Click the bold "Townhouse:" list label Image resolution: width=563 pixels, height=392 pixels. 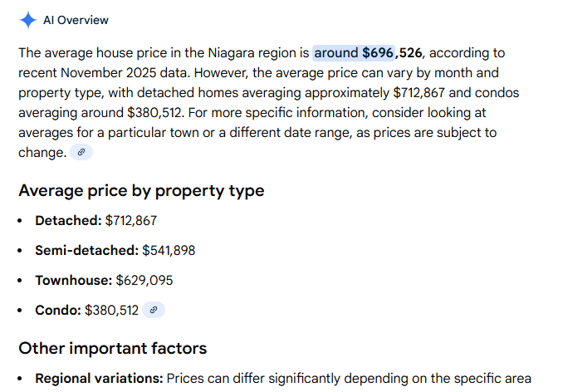(74, 281)
